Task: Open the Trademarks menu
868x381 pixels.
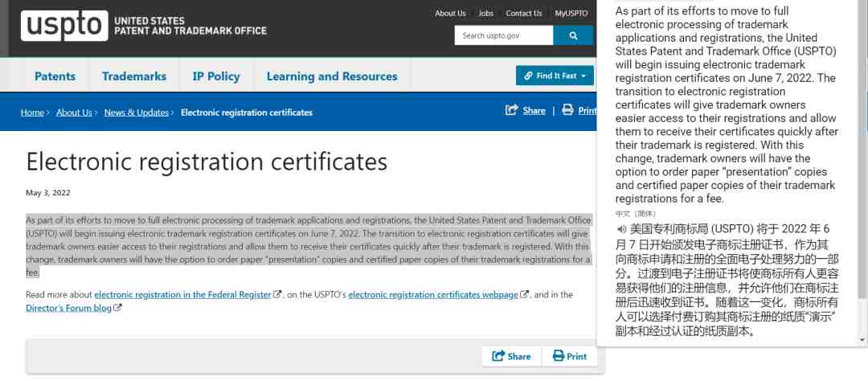Action: [134, 76]
